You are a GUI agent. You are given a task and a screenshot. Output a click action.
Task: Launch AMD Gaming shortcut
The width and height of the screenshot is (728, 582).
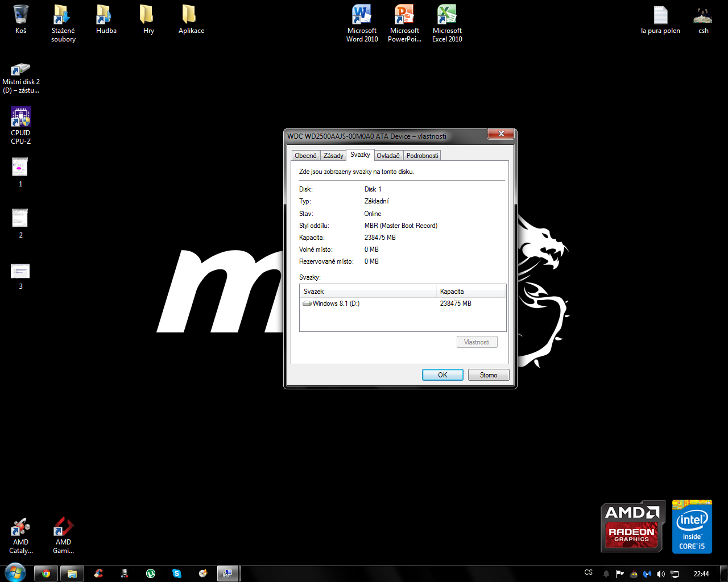pos(63,535)
